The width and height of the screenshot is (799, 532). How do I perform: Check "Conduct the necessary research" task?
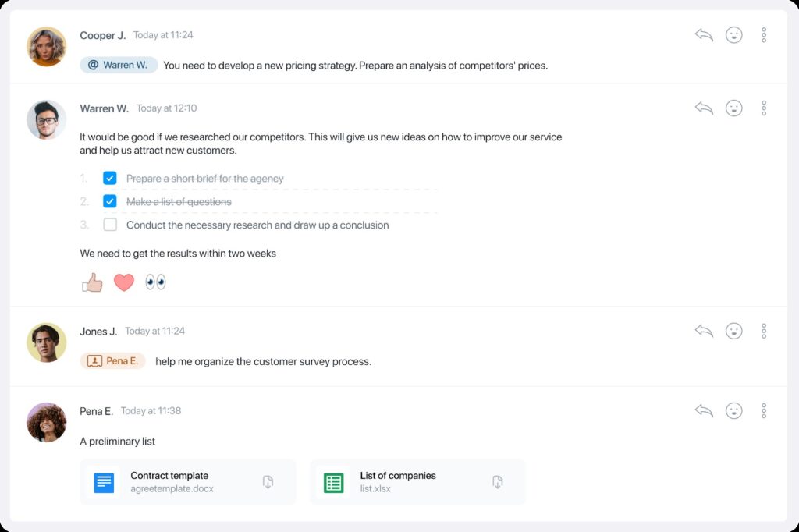pyautogui.click(x=110, y=225)
